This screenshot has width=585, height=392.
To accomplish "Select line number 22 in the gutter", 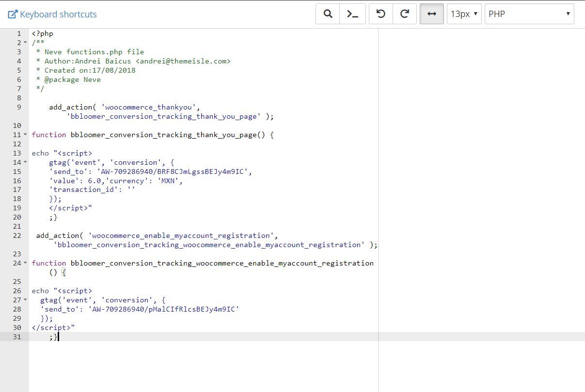I will [17, 235].
